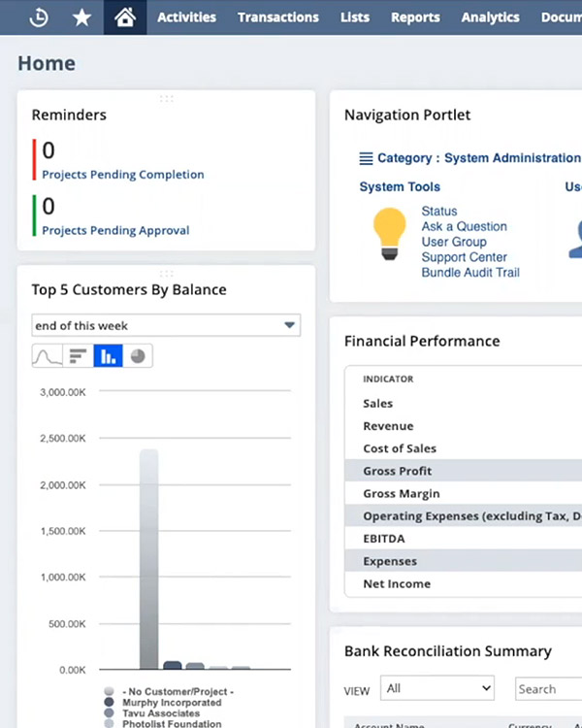
Task: Click the No Customer/Project legend swatch
Action: [109, 691]
